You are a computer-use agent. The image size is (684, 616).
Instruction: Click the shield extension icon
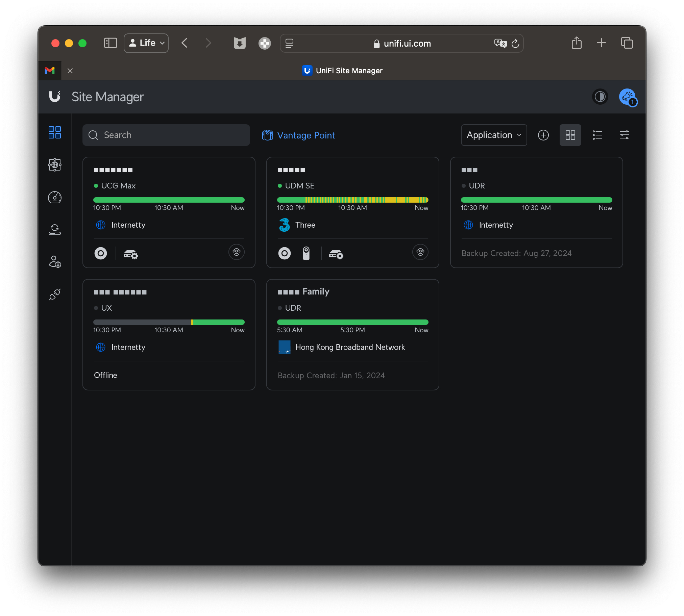click(x=239, y=43)
